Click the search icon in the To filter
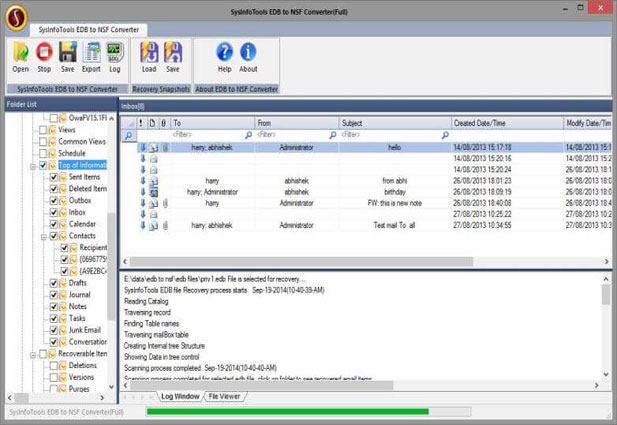Viewport: 617px width, 425px height. point(248,135)
